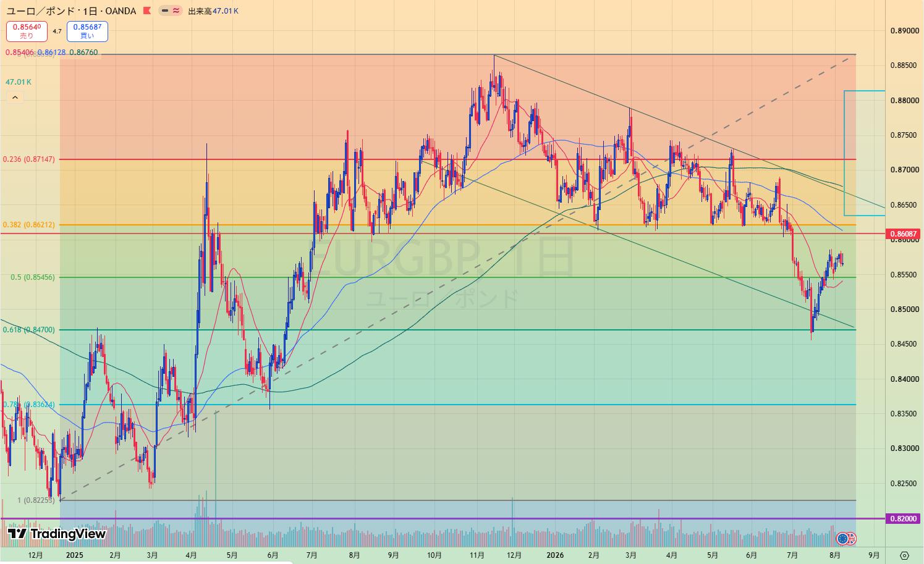Click the 出来高 volume indicator label

(199, 11)
